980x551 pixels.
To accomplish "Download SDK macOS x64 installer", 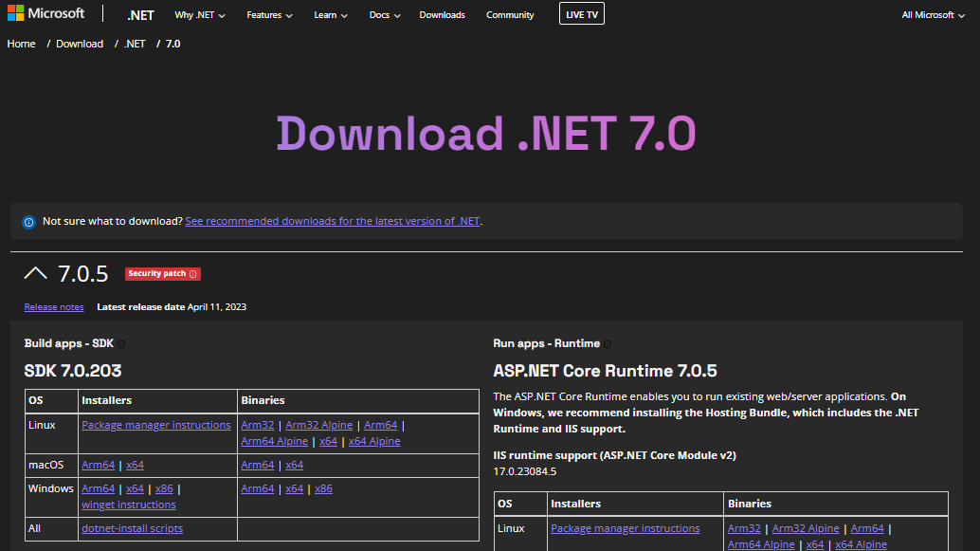I will pos(135,466).
